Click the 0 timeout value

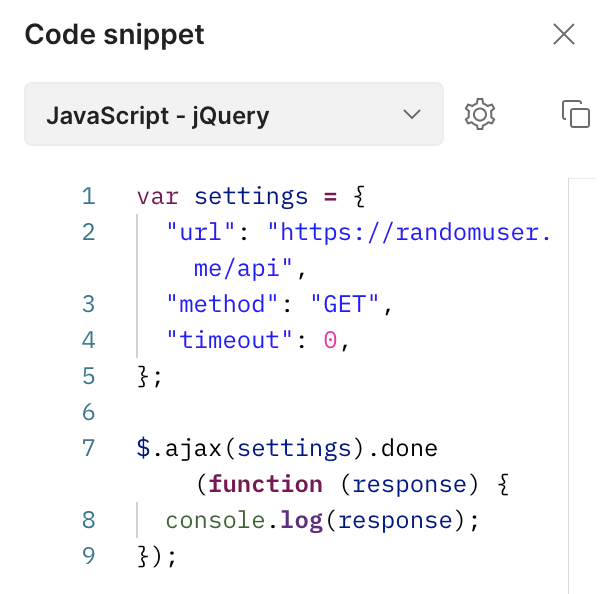click(331, 340)
